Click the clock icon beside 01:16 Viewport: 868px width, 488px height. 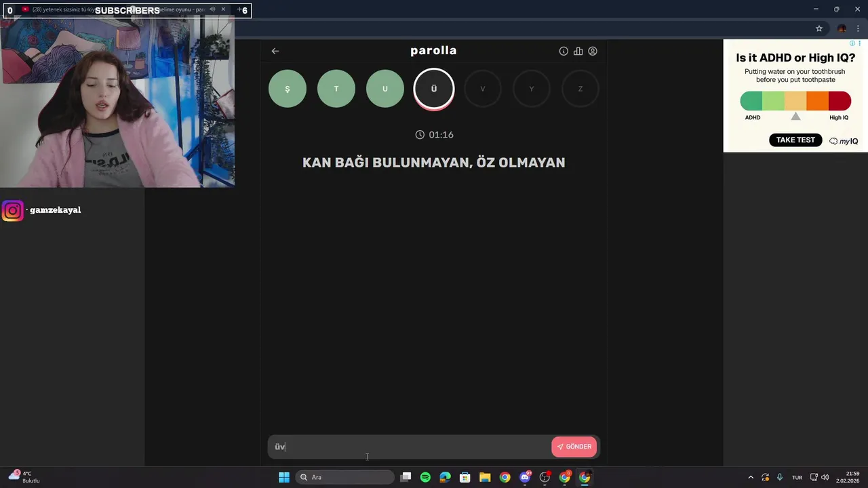(420, 135)
